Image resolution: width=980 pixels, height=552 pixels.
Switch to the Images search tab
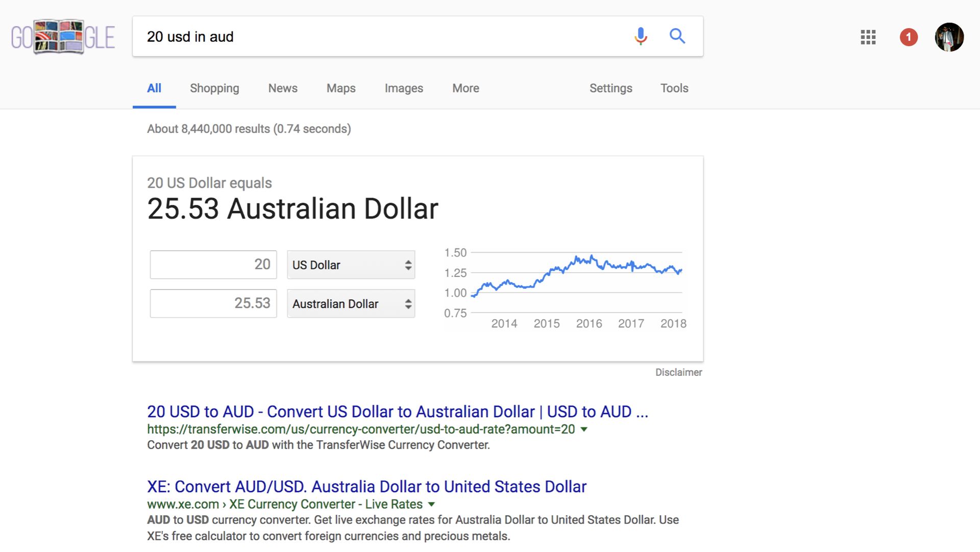403,88
